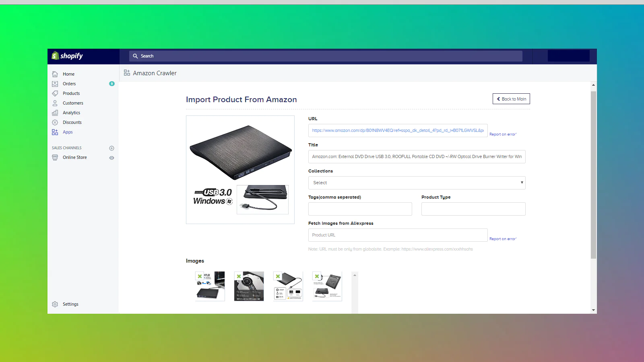Viewport: 644px width, 362px height.
Task: Click the dark account box at top right
Action: (x=568, y=56)
